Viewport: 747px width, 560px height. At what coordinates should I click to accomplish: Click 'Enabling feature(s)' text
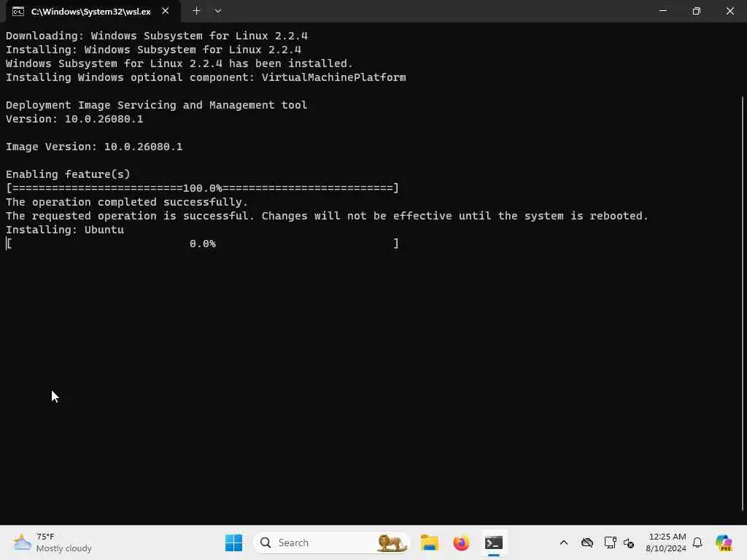point(68,174)
